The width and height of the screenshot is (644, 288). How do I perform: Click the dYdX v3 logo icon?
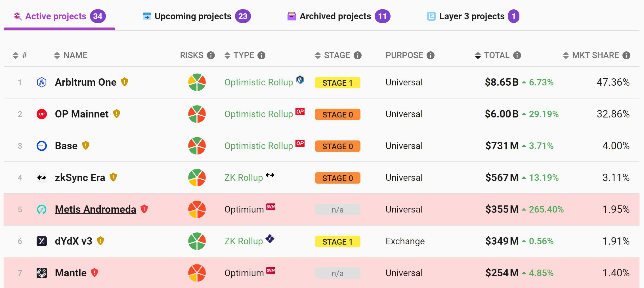click(x=42, y=241)
